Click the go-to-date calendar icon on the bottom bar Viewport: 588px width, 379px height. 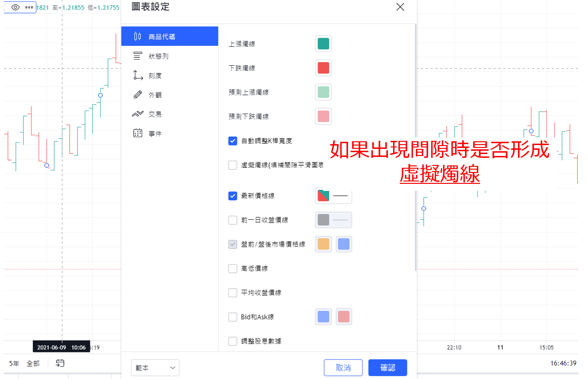pos(60,363)
